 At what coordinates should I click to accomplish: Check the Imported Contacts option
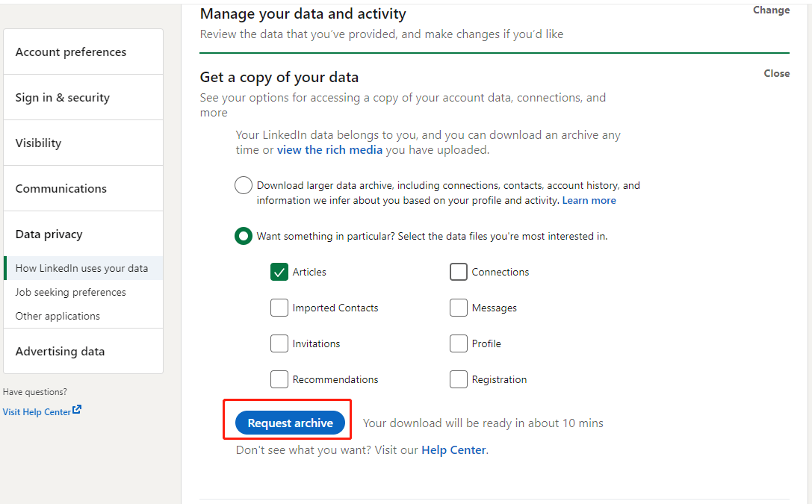[x=279, y=308]
